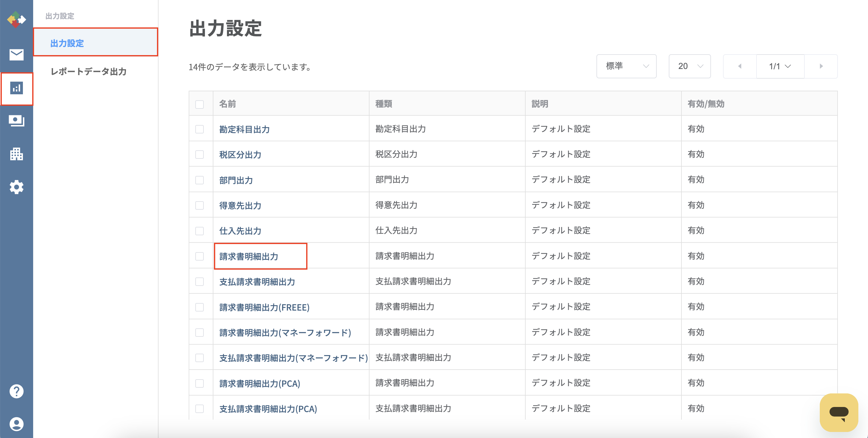Open the 標準 display mode dropdown
868x438 pixels.
(626, 66)
